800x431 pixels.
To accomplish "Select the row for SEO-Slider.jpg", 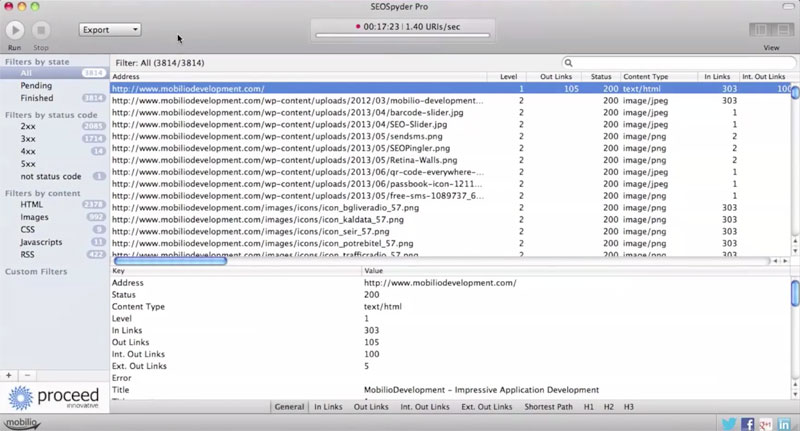I will [451, 124].
